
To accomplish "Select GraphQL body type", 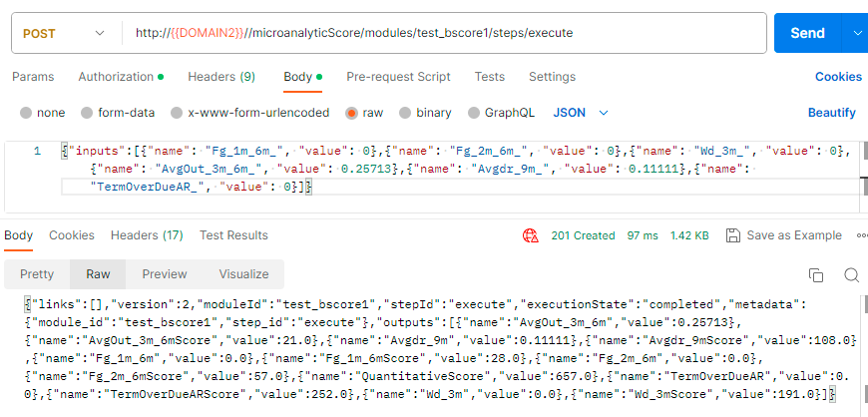I will (475, 113).
